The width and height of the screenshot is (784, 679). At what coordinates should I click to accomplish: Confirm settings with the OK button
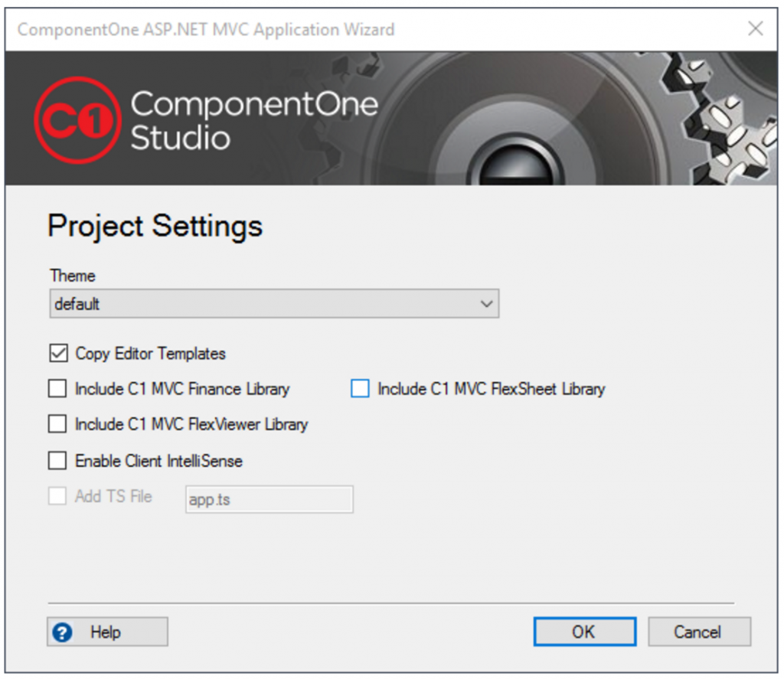click(x=584, y=632)
